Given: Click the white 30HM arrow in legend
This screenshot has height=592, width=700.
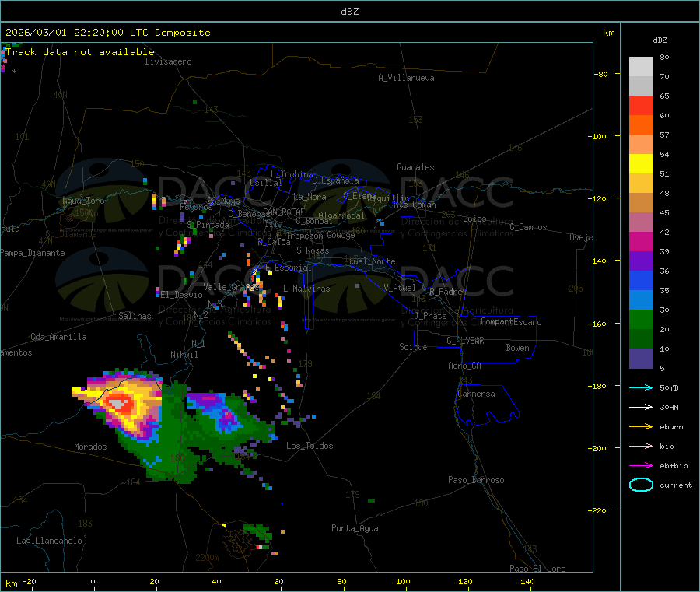Looking at the screenshot, I should point(641,407).
